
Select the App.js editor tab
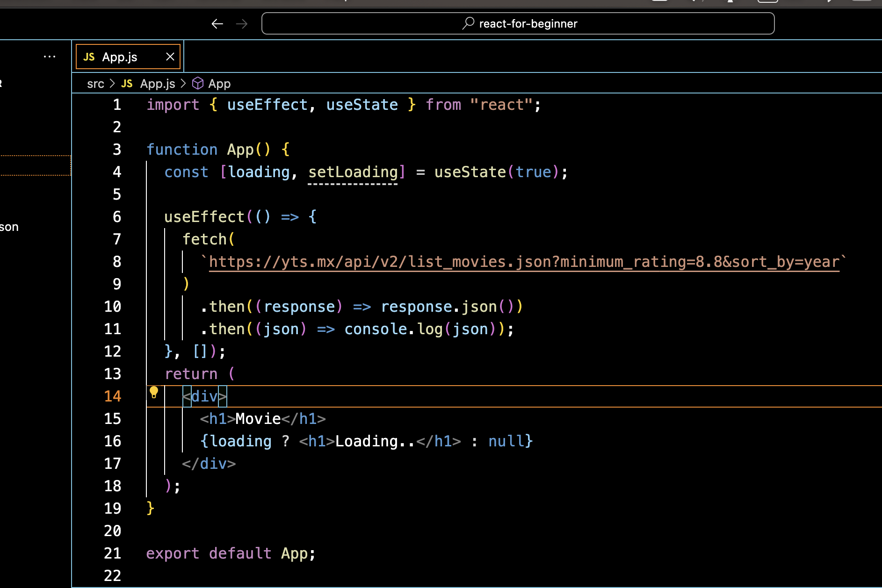(128, 57)
